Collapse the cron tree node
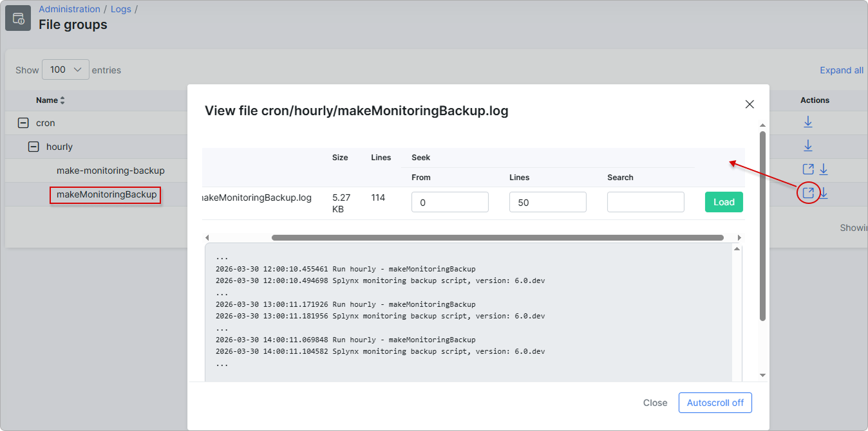 click(x=23, y=123)
